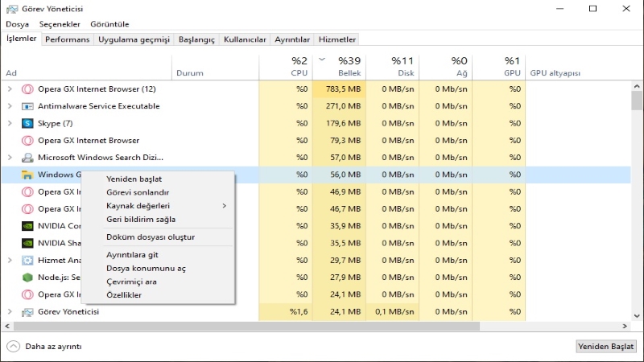Open the Seçenekler menu

pyautogui.click(x=60, y=24)
